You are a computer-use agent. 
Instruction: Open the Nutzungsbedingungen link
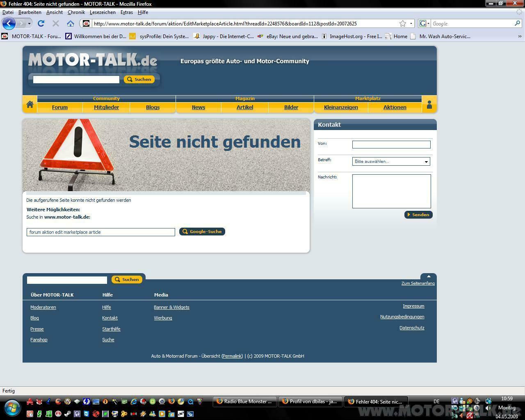402,317
